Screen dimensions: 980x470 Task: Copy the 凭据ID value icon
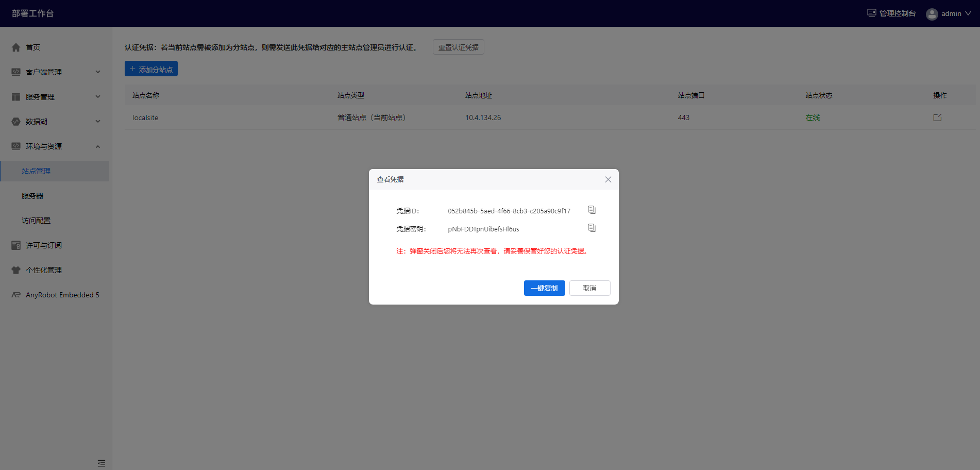tap(592, 210)
